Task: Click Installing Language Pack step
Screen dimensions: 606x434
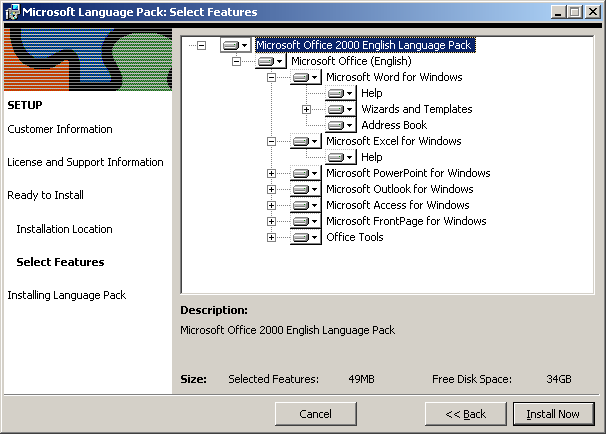Action: (67, 295)
